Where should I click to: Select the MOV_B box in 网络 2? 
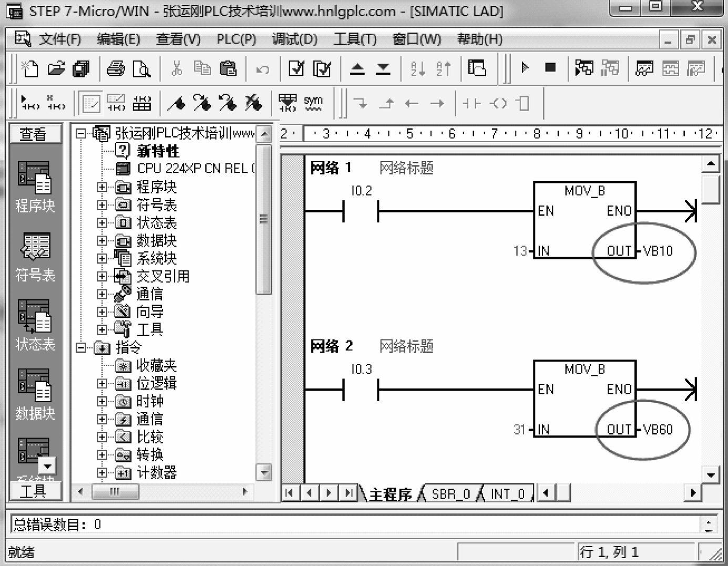click(585, 398)
